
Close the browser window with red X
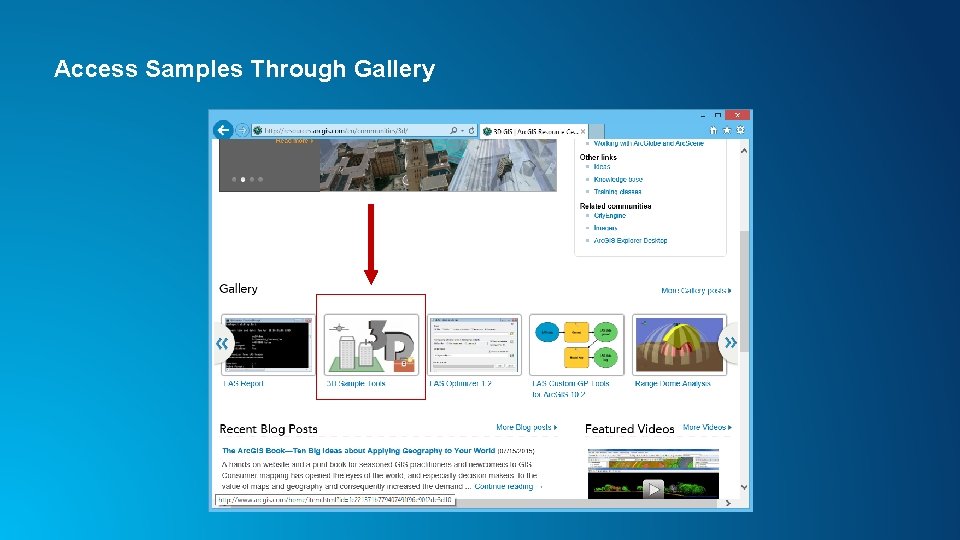(738, 115)
